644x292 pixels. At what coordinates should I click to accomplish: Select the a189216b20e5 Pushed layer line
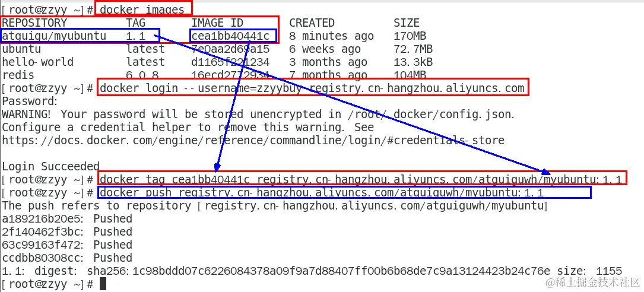(67, 218)
